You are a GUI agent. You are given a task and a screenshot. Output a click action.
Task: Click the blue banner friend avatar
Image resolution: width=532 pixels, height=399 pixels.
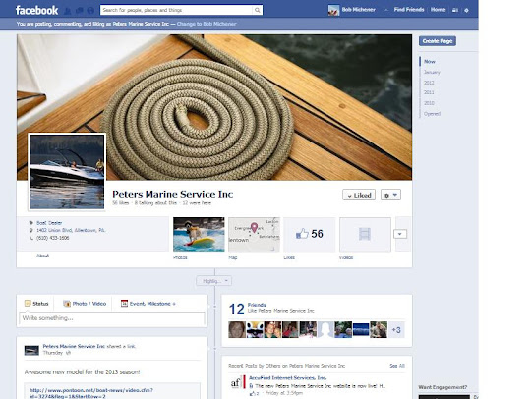coord(361,330)
